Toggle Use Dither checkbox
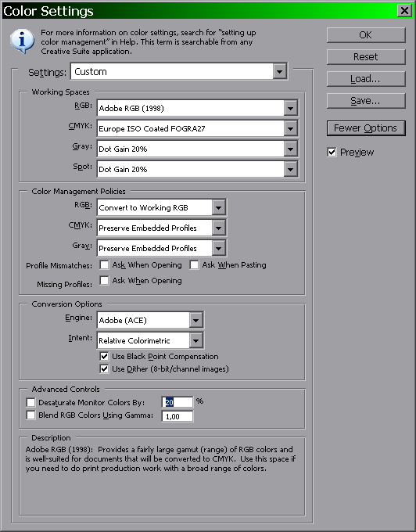Image resolution: width=416 pixels, height=532 pixels. (104, 368)
